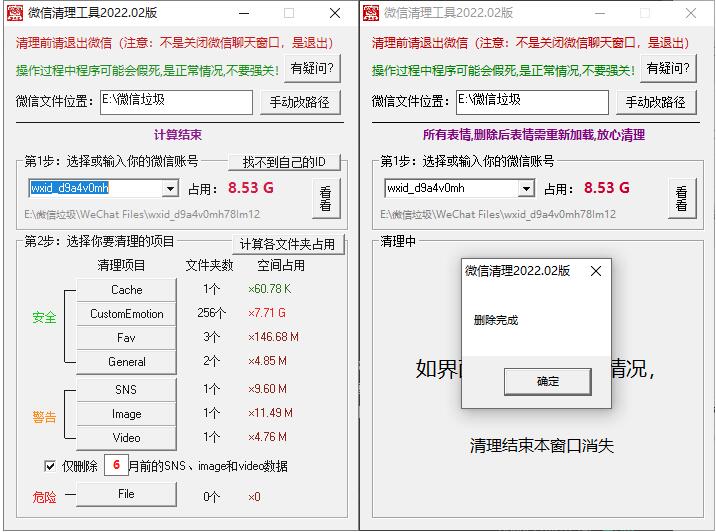Image resolution: width=716 pixels, height=532 pixels.
Task: Click the 256个 folder count
Action: [211, 313]
